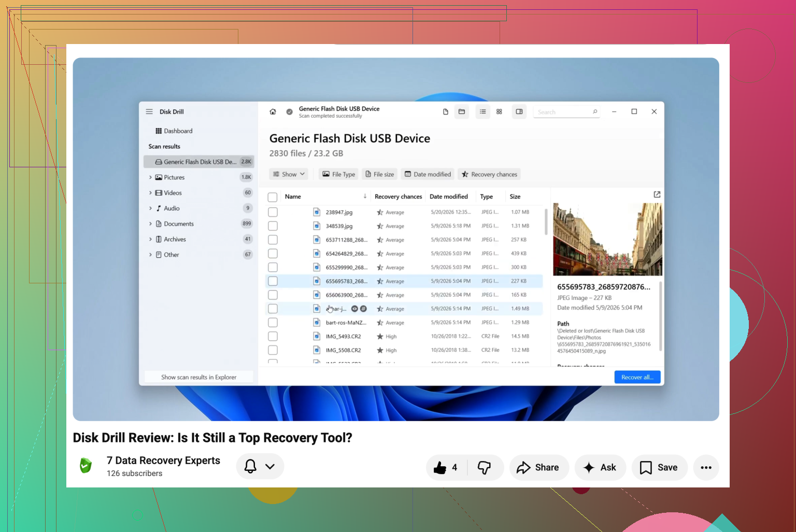Toggle the select-all header checkbox
Screen dimensions: 796x532
[x=273, y=197]
